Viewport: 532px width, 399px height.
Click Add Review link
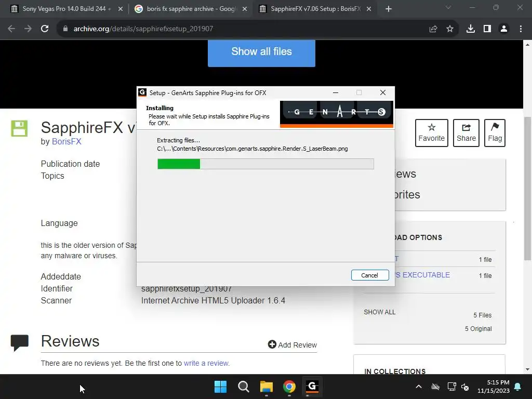tap(292, 345)
